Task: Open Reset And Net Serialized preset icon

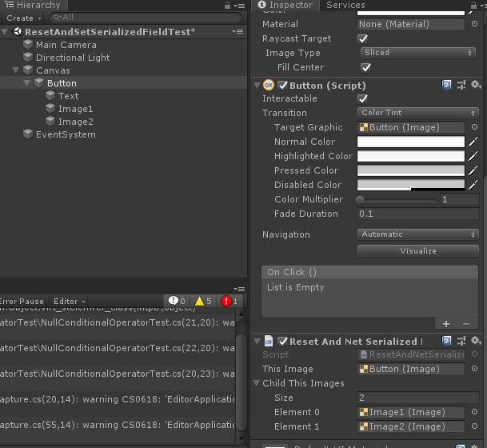Action: coord(461,341)
